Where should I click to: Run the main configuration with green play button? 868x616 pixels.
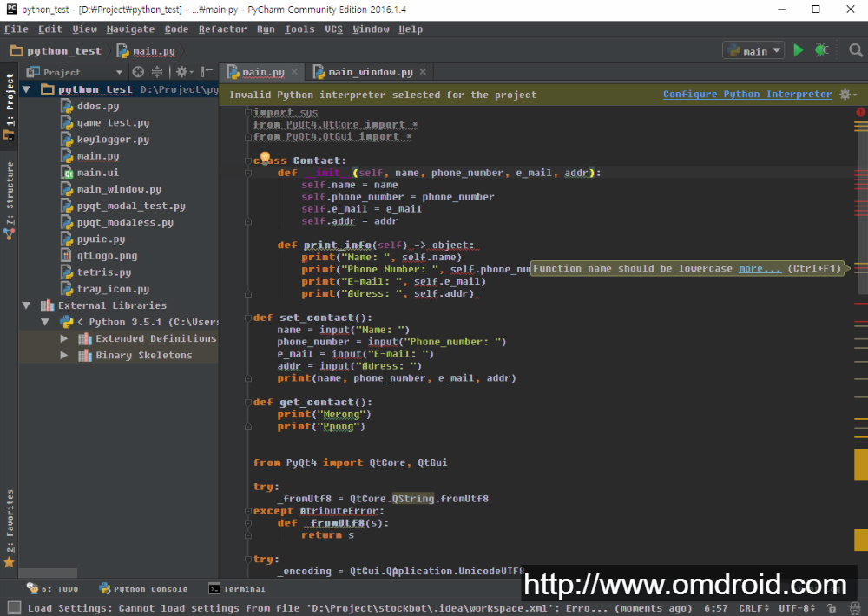coord(798,51)
